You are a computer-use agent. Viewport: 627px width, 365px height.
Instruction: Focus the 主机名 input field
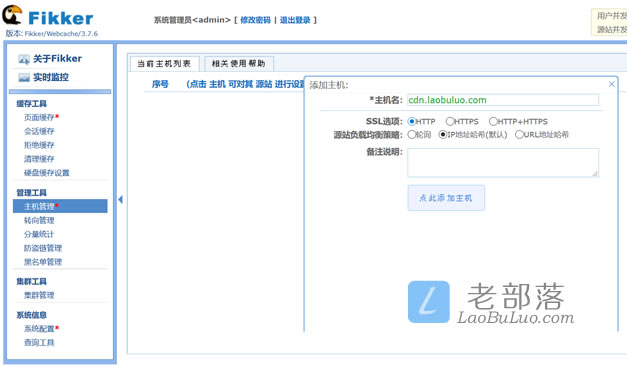point(503,100)
